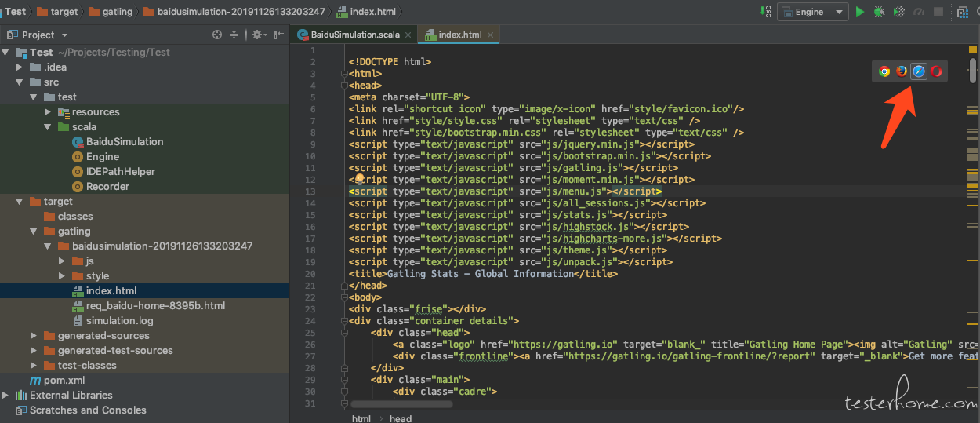Viewport: 980px width, 423px height.
Task: Collapse the gatling folder
Action: [34, 232]
